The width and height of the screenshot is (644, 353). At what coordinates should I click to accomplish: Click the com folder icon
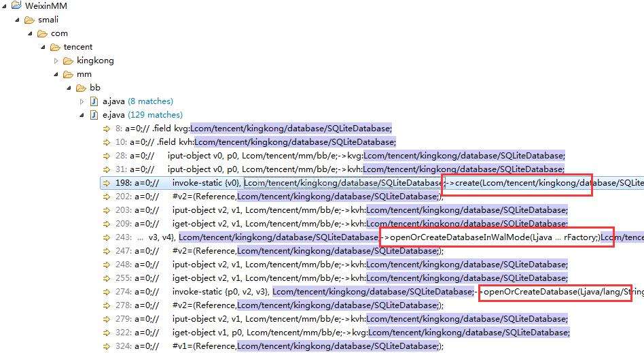coord(42,33)
